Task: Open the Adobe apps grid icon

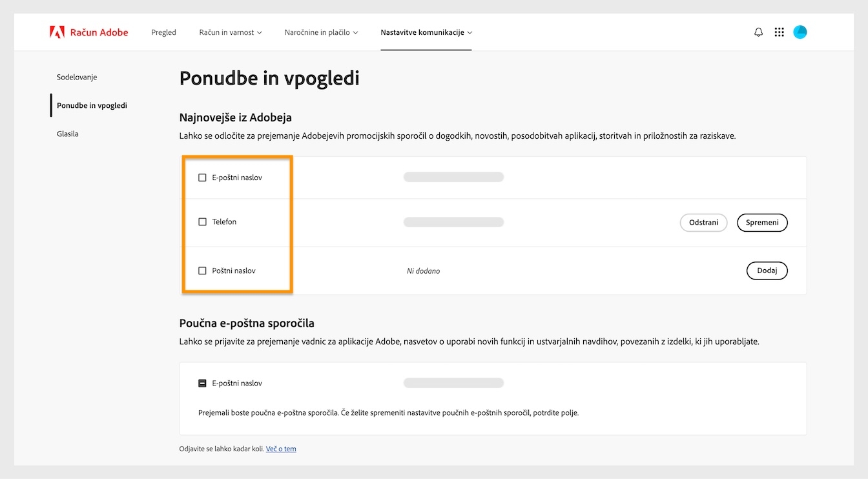Action: 779,32
